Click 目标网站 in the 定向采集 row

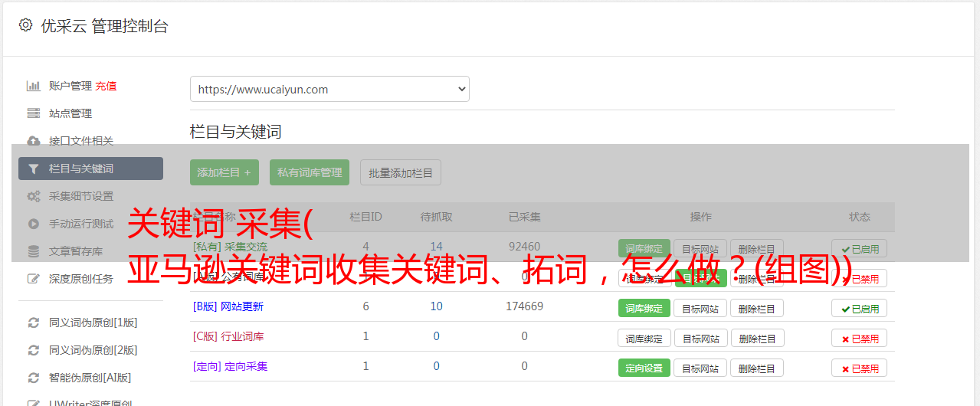coord(700,368)
